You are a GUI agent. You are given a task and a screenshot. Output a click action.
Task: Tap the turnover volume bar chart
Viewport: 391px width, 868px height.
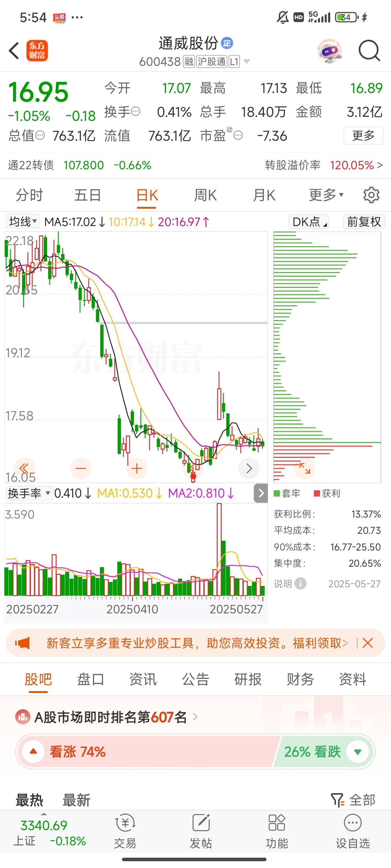click(135, 550)
